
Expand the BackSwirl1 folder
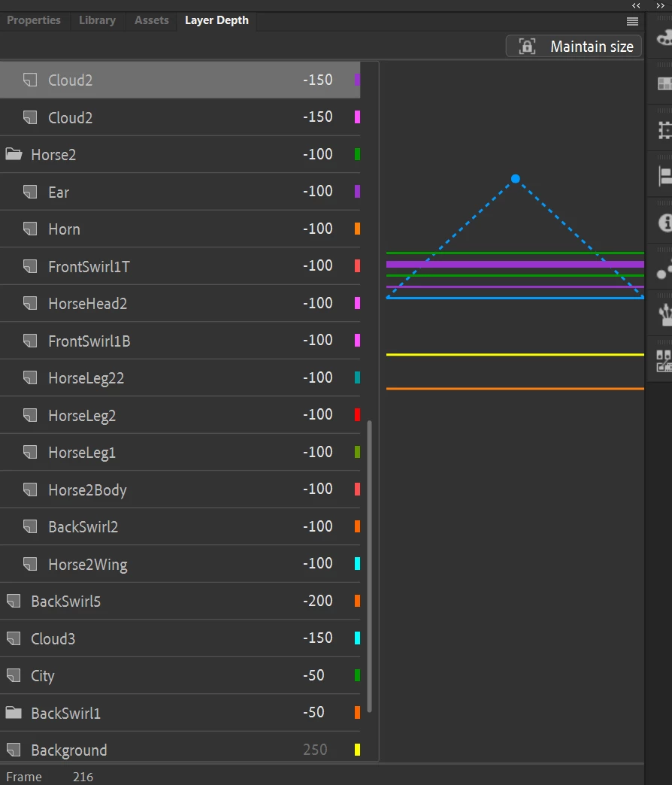point(14,712)
